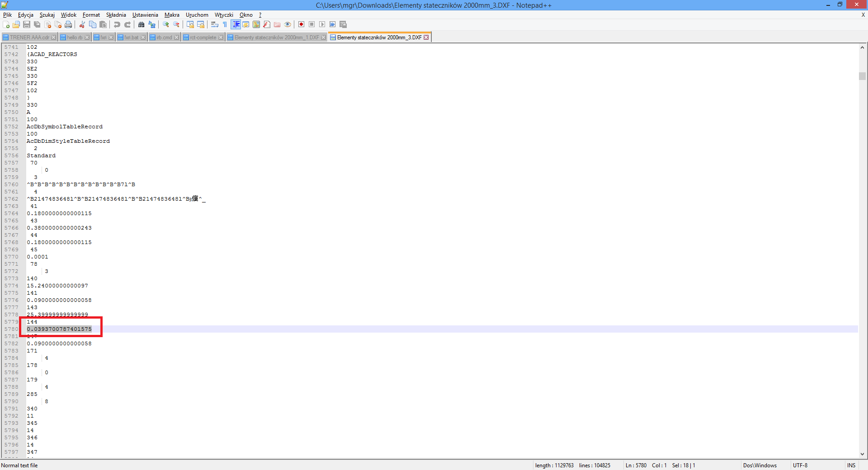Click the Undo arrow icon
Image resolution: width=868 pixels, height=470 pixels.
point(117,24)
